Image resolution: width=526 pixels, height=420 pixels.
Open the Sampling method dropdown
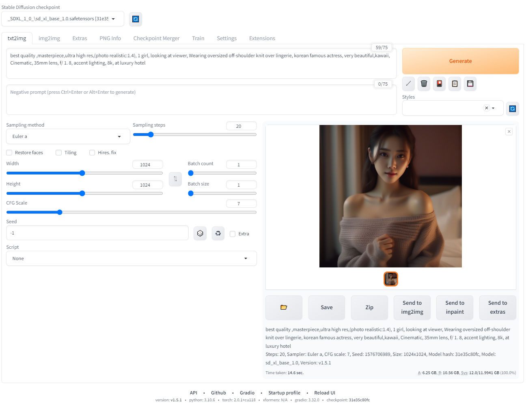click(x=68, y=137)
